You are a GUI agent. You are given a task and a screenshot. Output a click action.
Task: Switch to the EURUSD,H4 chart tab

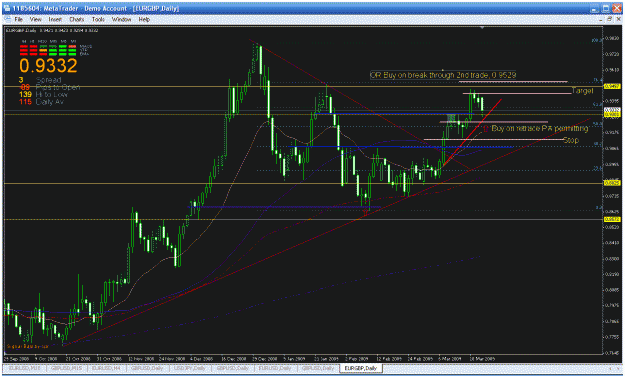107,368
